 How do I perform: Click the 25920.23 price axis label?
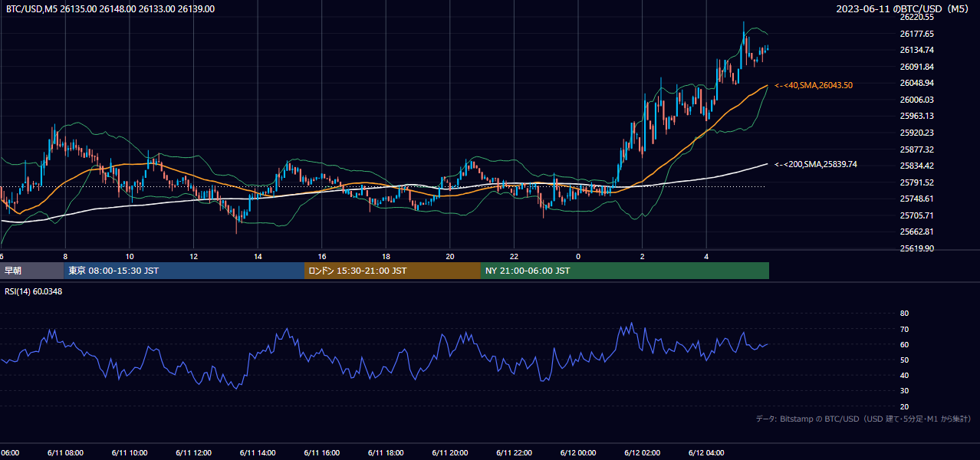click(916, 133)
